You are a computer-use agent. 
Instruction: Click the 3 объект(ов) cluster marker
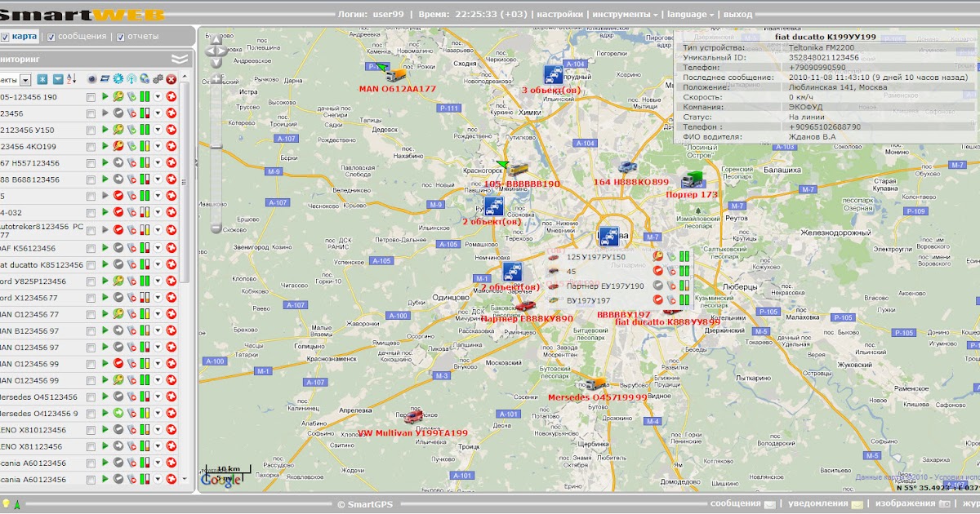[x=554, y=75]
